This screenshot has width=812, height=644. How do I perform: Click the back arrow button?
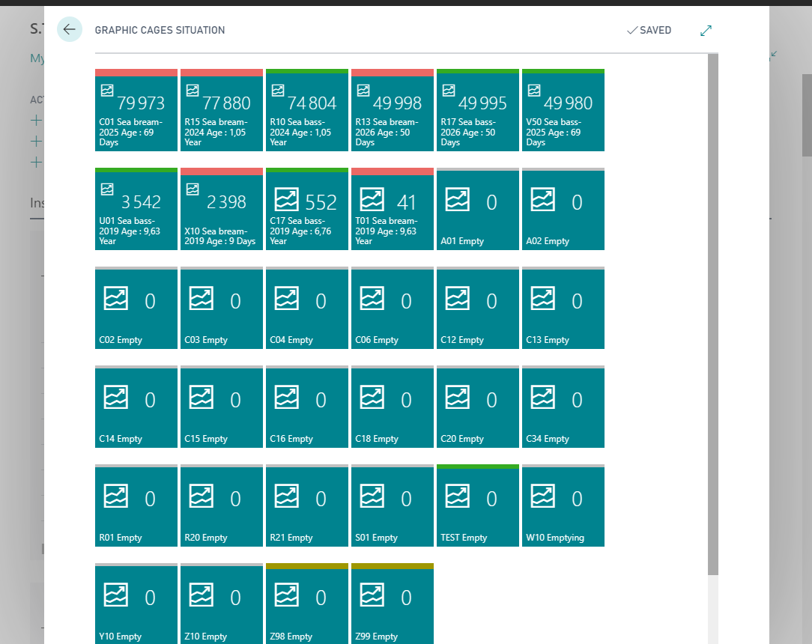(x=69, y=30)
